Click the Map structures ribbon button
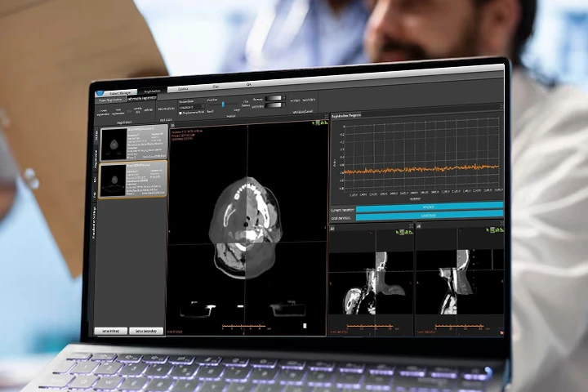The width and height of the screenshot is (588, 392). pyautogui.click(x=166, y=109)
